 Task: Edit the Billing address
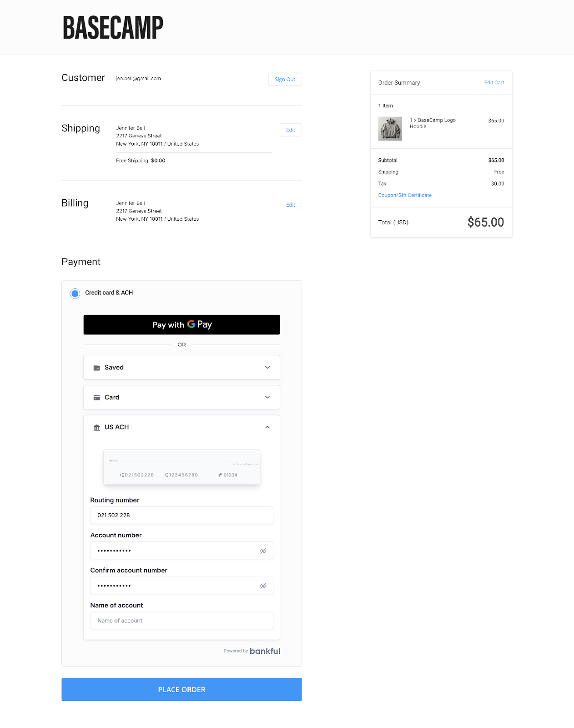[291, 205]
